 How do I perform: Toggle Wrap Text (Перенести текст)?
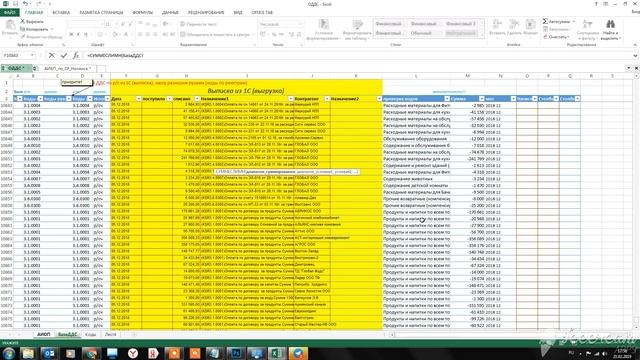coord(198,24)
